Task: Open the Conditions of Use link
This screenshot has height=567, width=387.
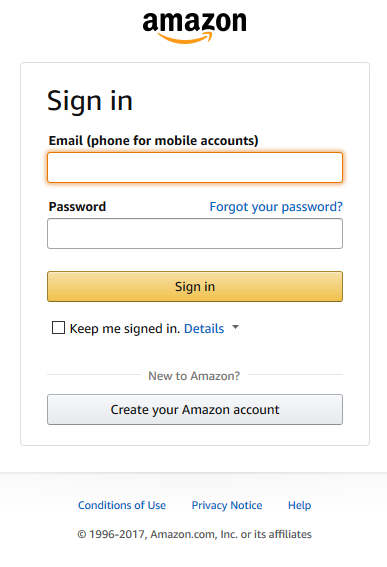Action: click(x=122, y=505)
